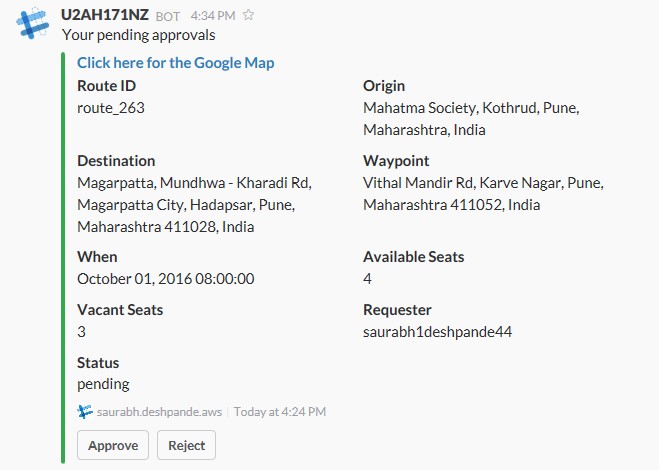This screenshot has width=659, height=470.
Task: Click the requester name saurabh1deshpande44
Action: [438, 332]
